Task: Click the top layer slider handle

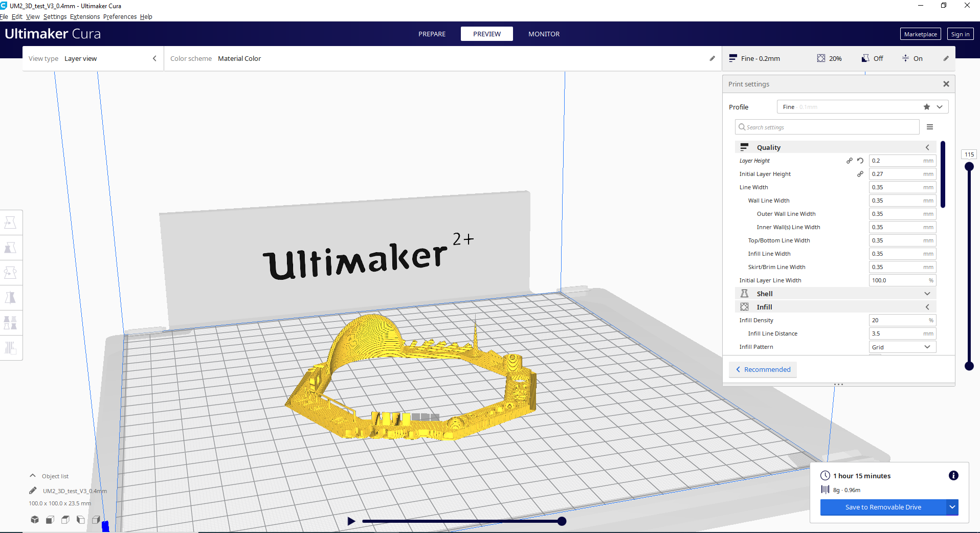Action: 969,166
